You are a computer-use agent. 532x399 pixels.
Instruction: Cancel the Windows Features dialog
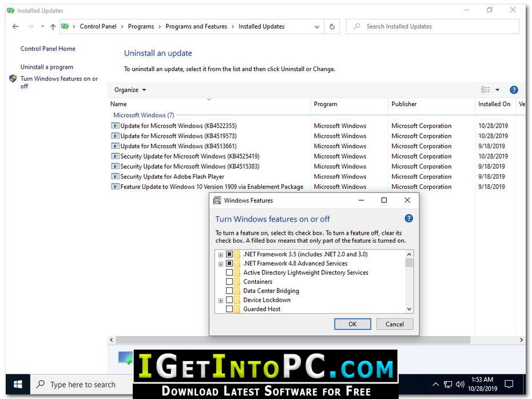(x=395, y=324)
